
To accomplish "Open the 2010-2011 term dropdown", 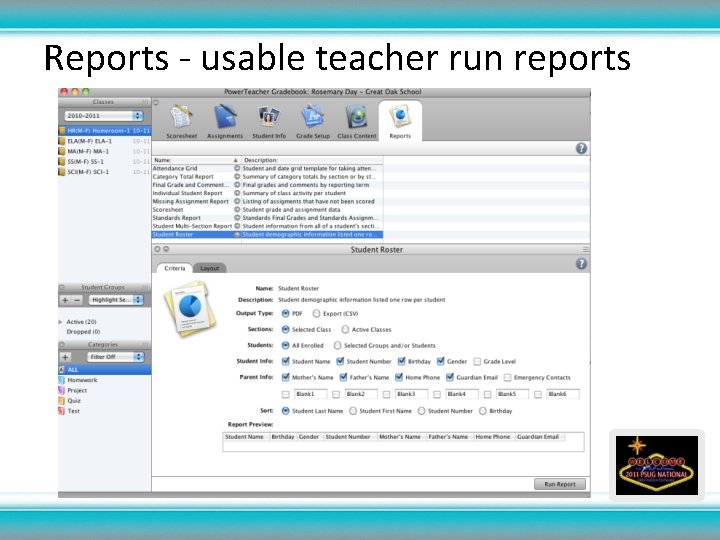I will [x=104, y=116].
